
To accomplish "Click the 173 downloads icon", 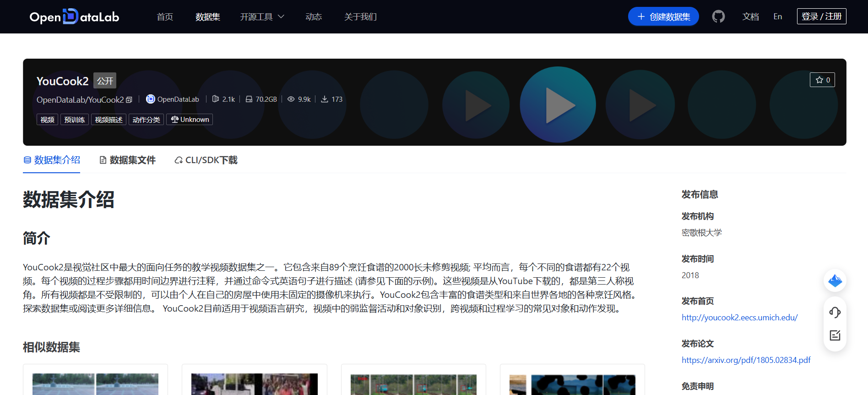I will click(324, 99).
